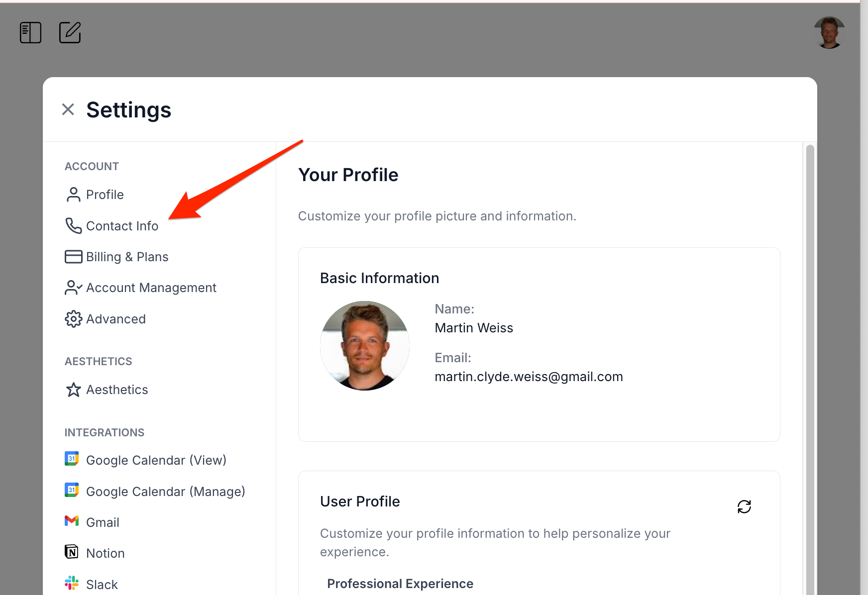Click the large profile photo of Martin Weiss
The height and width of the screenshot is (595, 868).
point(365,346)
